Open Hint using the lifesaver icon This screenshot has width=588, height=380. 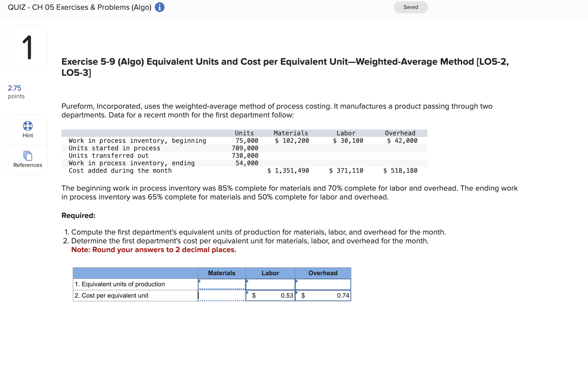click(x=28, y=125)
